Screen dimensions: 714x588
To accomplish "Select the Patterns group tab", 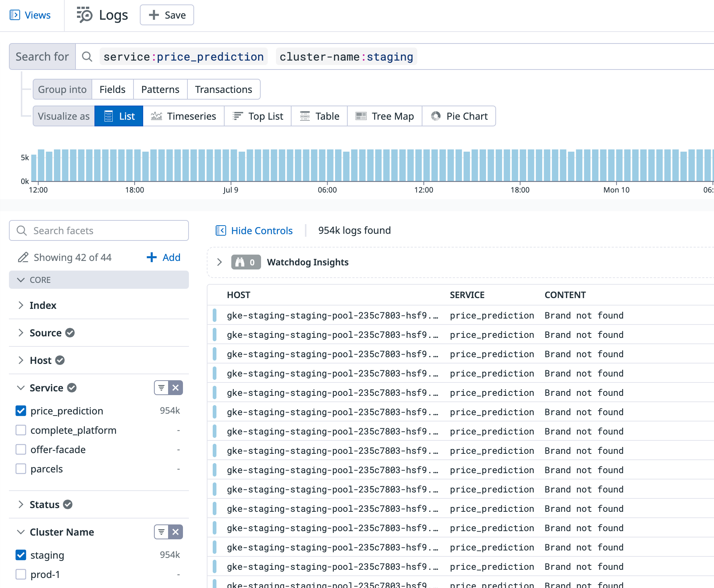I will click(160, 90).
